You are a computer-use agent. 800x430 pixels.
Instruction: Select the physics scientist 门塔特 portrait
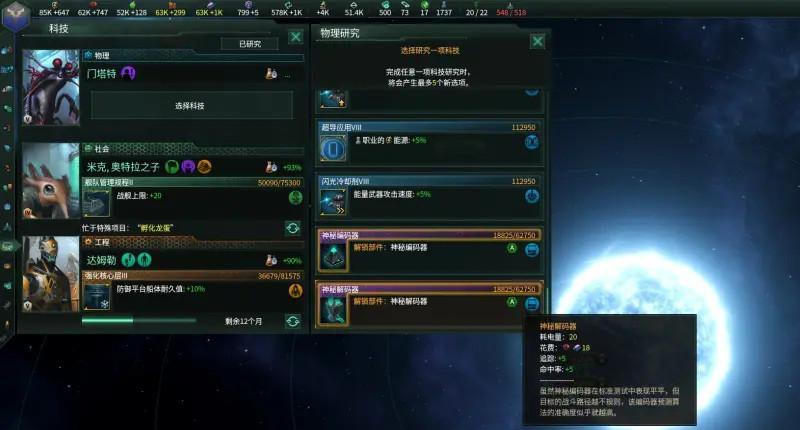click(x=51, y=87)
